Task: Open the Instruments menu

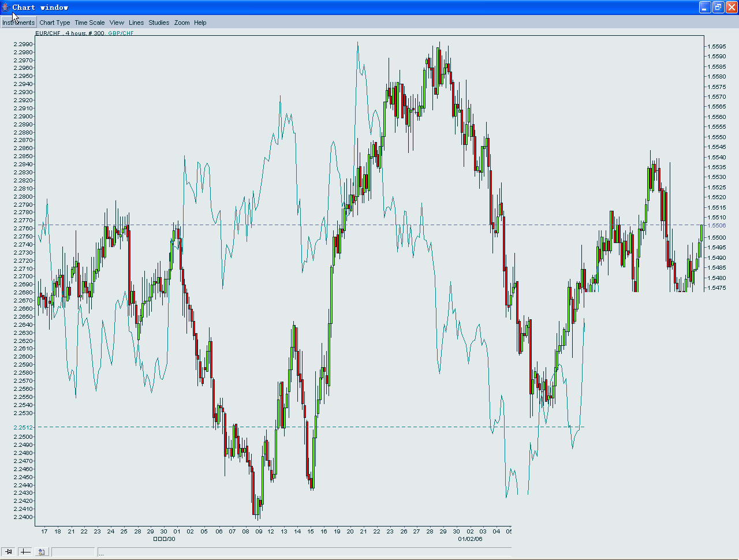Action: (18, 23)
